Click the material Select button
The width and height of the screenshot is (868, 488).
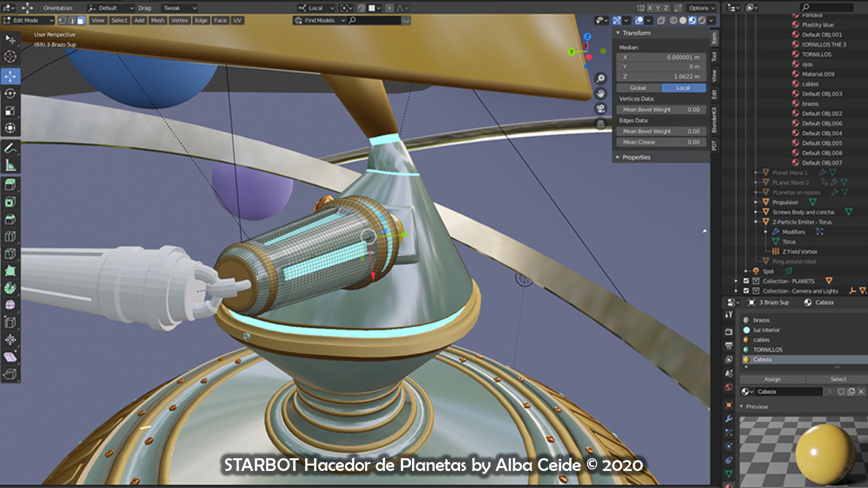pos(838,379)
